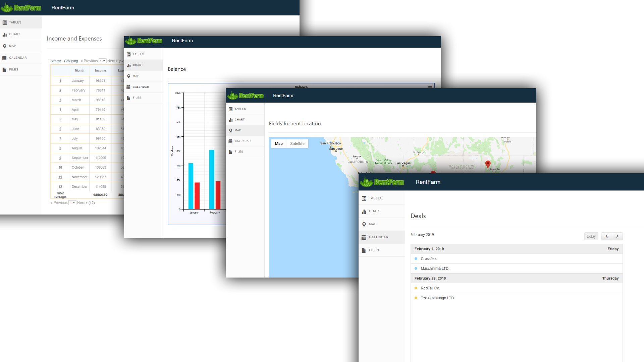Click the San Francisco label on the map
Image resolution: width=644 pixels, height=362 pixels.
[330, 143]
